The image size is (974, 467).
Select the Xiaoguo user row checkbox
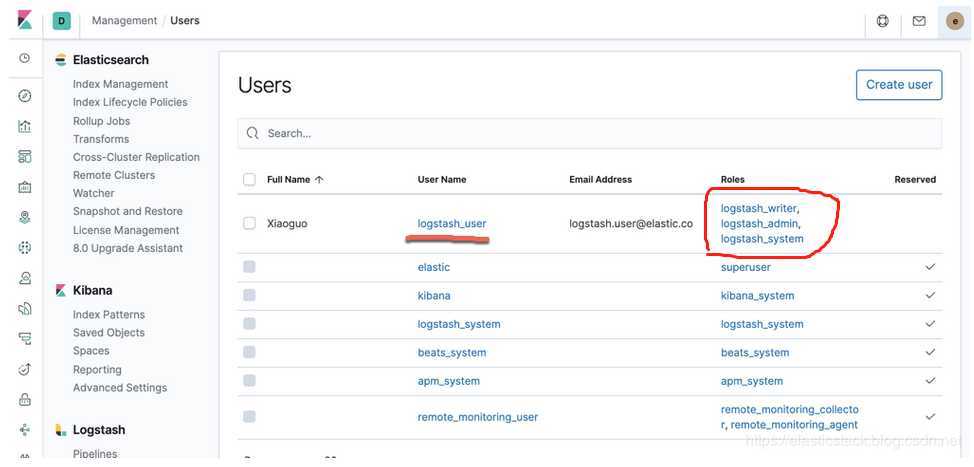249,224
